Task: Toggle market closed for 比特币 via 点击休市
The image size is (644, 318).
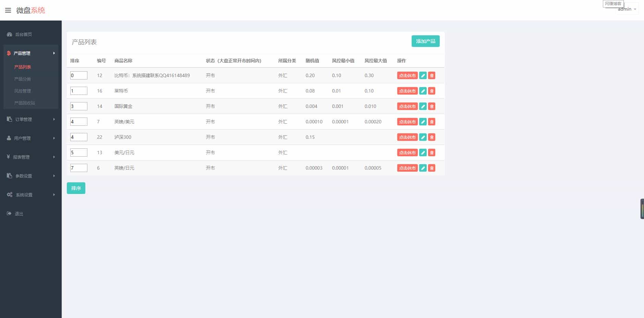Action: 408,75
